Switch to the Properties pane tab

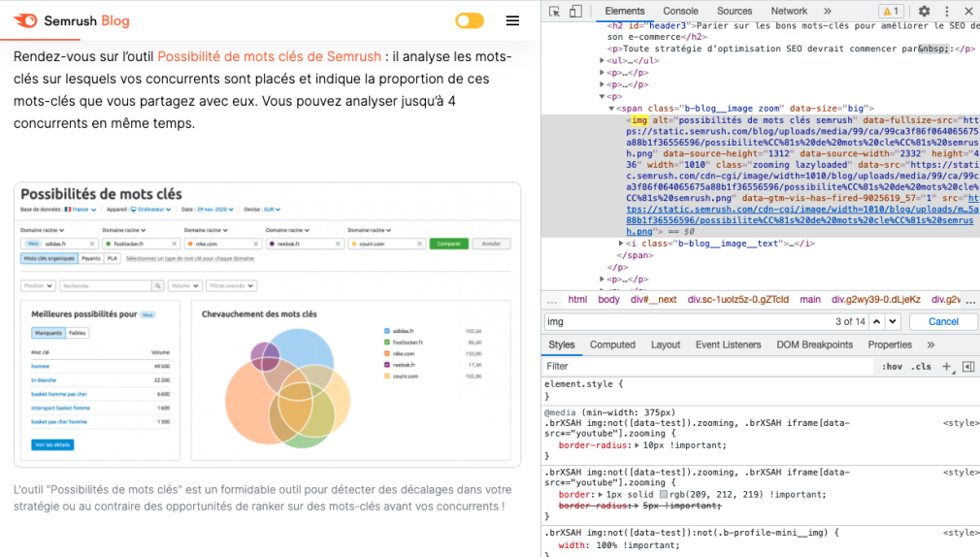pyautogui.click(x=890, y=344)
